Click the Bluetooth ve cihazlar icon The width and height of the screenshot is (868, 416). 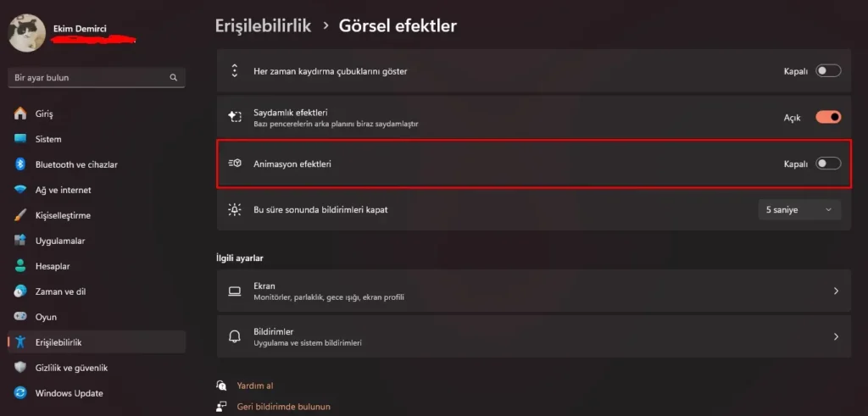[x=20, y=164]
